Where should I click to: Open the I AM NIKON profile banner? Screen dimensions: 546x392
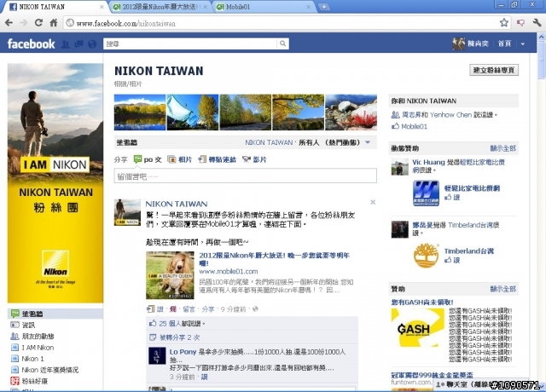55,183
